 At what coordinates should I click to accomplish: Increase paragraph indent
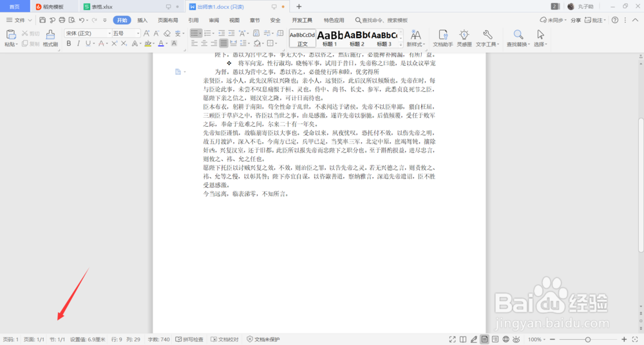(x=231, y=33)
